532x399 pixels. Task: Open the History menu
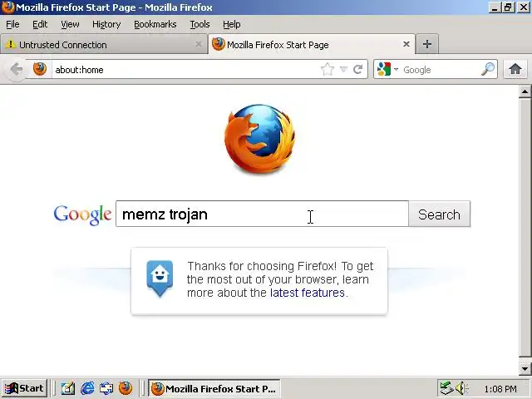coord(106,24)
